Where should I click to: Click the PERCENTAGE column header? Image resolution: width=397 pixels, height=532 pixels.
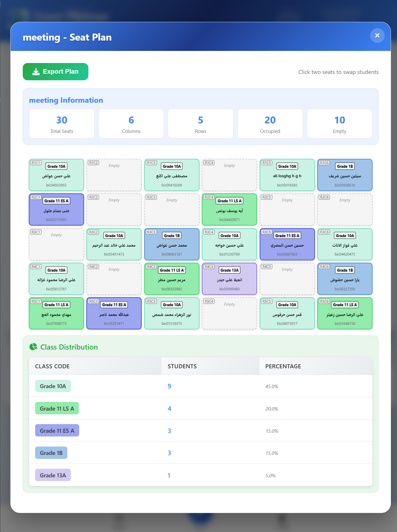coord(316,366)
